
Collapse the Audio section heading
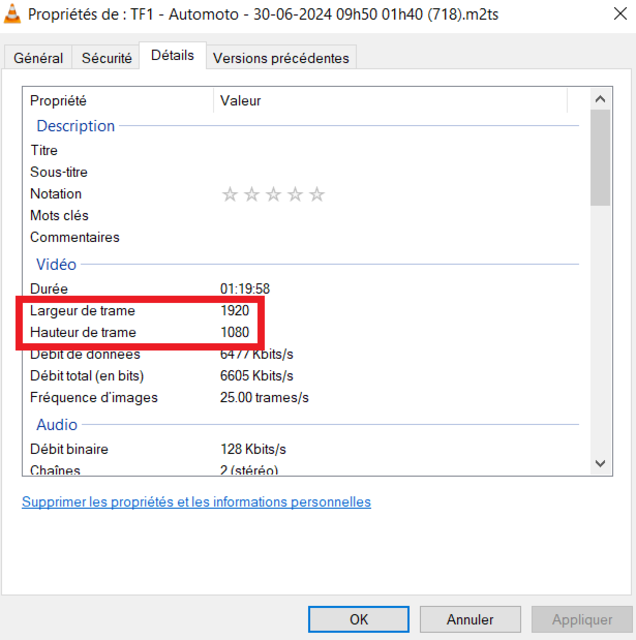tap(57, 424)
